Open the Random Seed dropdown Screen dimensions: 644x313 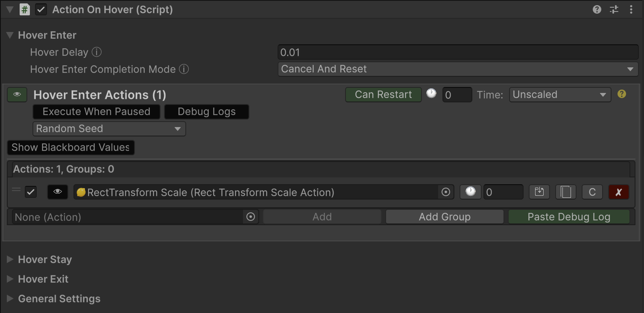(x=109, y=129)
